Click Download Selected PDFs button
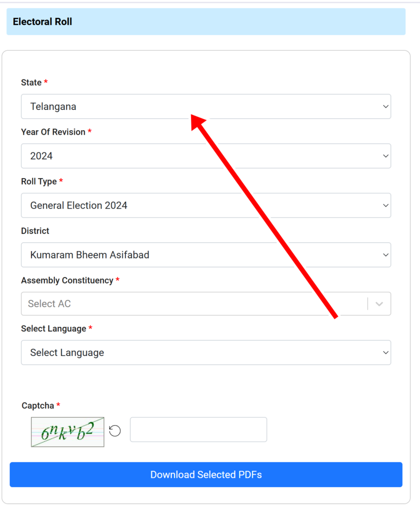420x505 pixels. pyautogui.click(x=206, y=474)
